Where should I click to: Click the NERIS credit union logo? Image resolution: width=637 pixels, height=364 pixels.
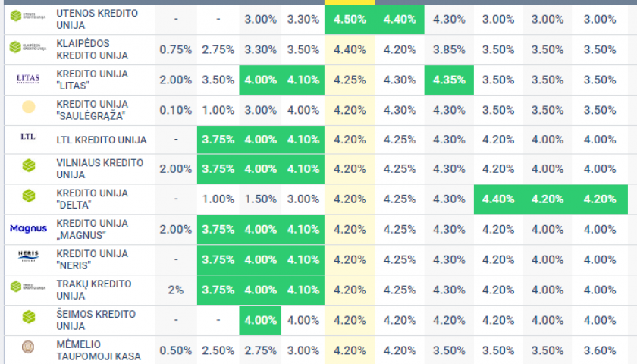[29, 256]
